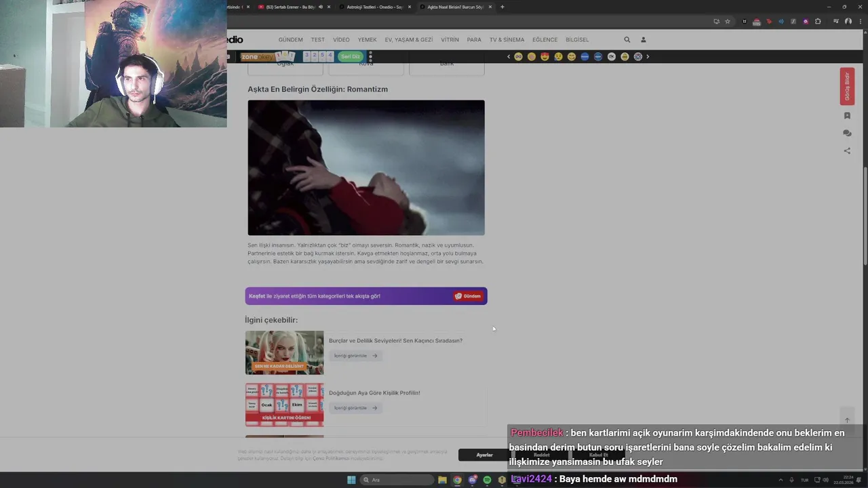Image resolution: width=868 pixels, height=488 pixels.
Task: Close the Astroloji Testleri tab
Action: click(x=410, y=7)
